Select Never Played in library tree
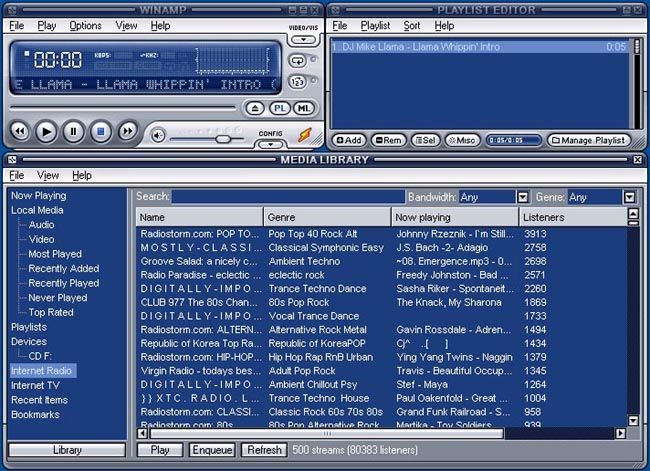The width and height of the screenshot is (650, 471). (x=58, y=298)
